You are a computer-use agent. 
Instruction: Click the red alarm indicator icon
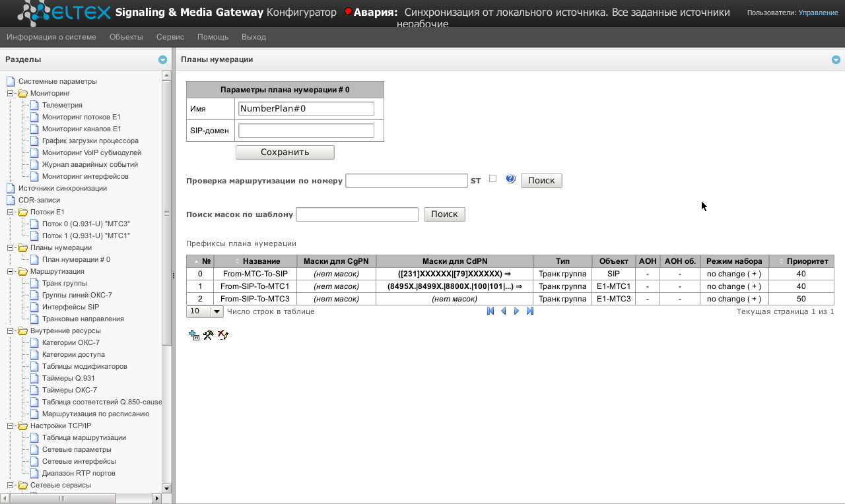coord(348,12)
